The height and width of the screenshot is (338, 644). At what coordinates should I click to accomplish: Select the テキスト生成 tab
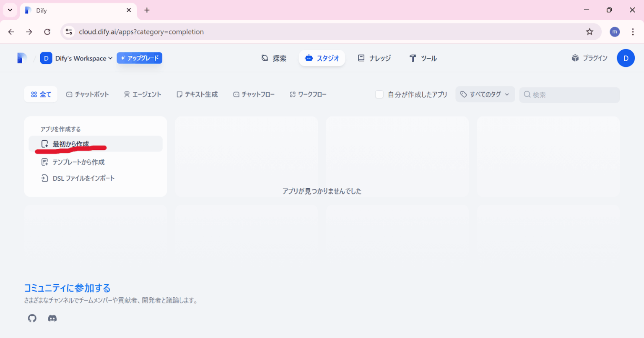coord(197,94)
